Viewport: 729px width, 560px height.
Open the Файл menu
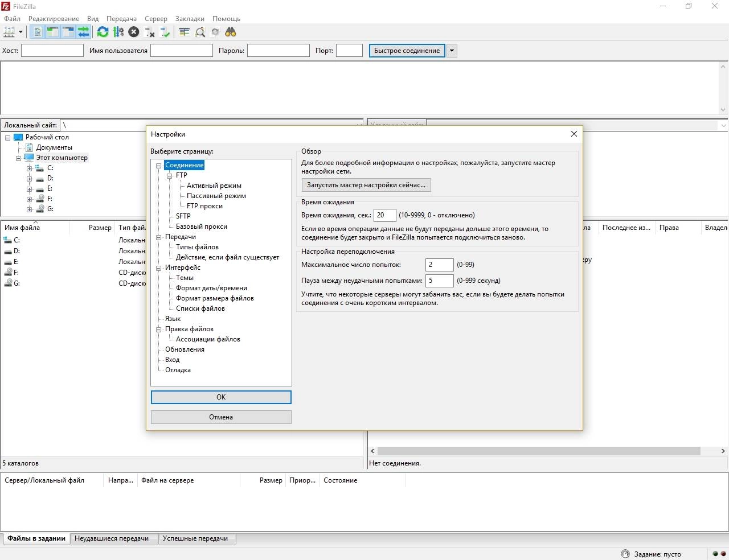click(12, 19)
